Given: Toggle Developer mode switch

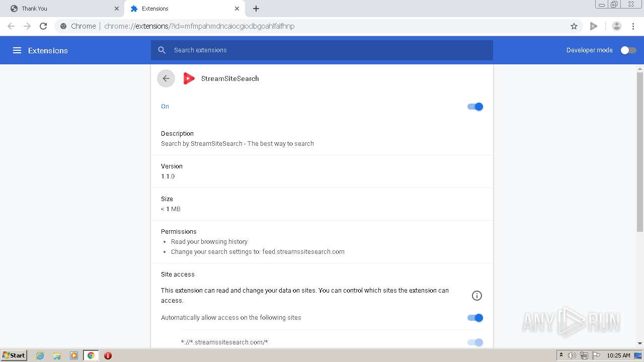Looking at the screenshot, I should [x=628, y=50].
